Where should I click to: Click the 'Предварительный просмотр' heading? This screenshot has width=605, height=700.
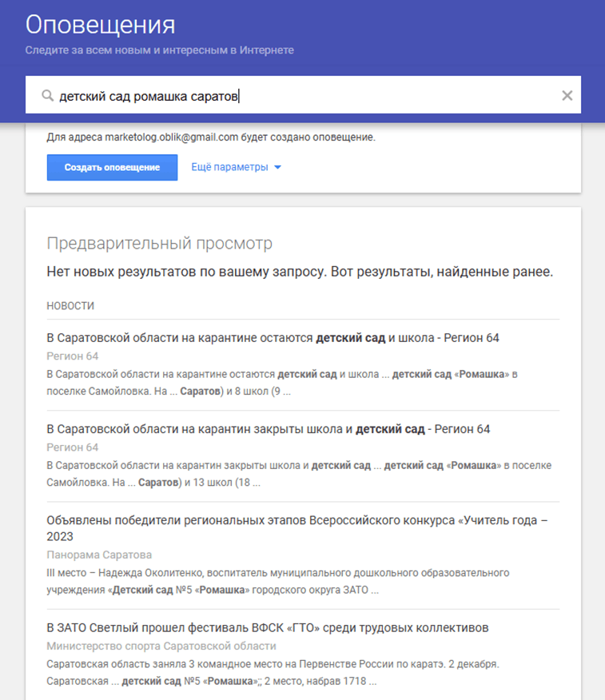(x=159, y=243)
